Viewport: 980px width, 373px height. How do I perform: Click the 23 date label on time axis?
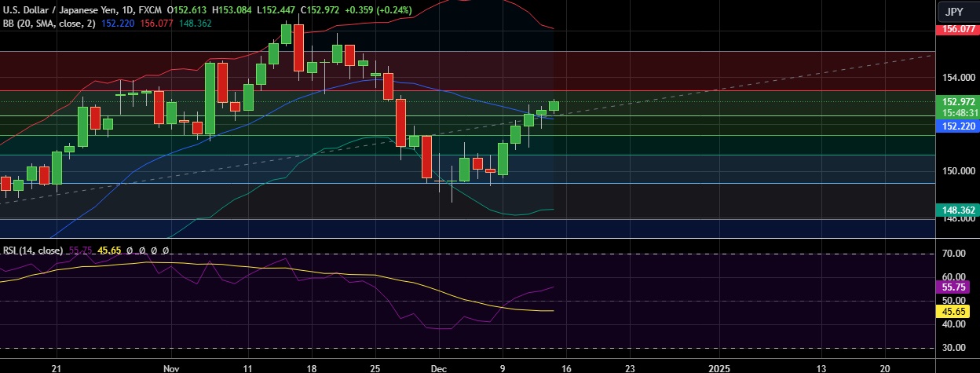click(631, 367)
